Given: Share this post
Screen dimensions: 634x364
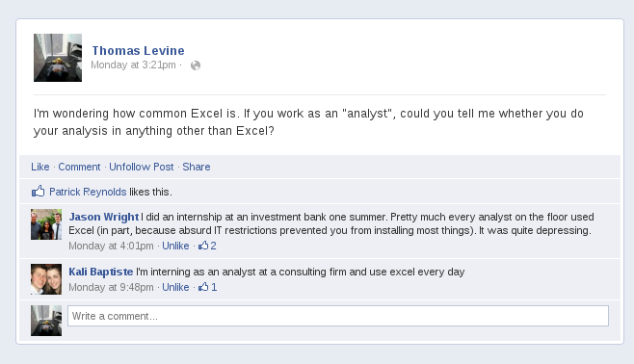Looking at the screenshot, I should [x=197, y=167].
